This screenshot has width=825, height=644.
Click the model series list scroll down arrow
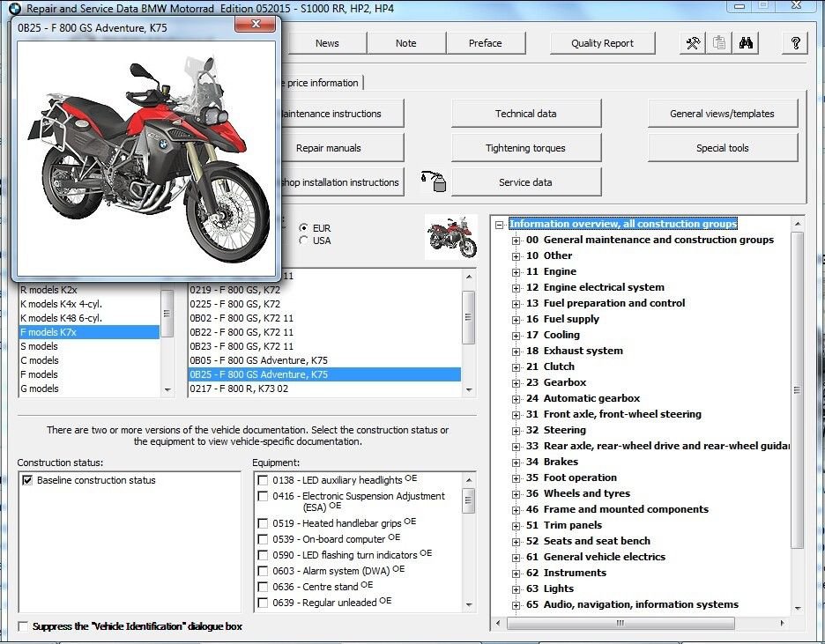167,389
